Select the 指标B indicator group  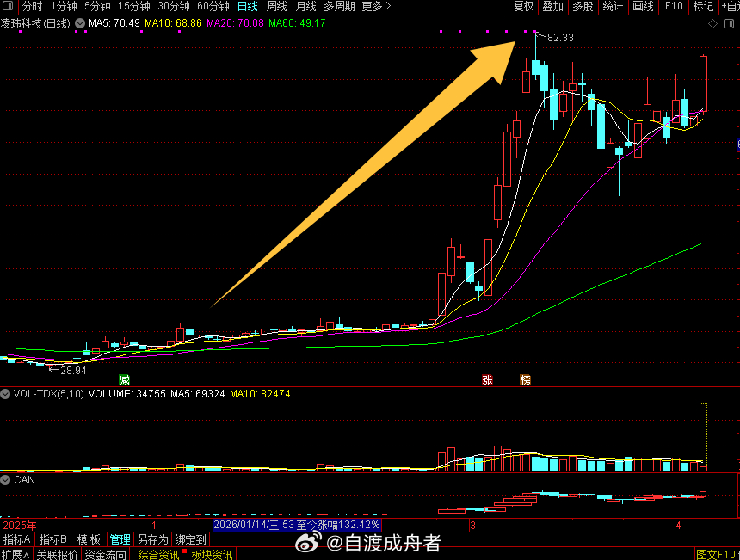(52, 539)
